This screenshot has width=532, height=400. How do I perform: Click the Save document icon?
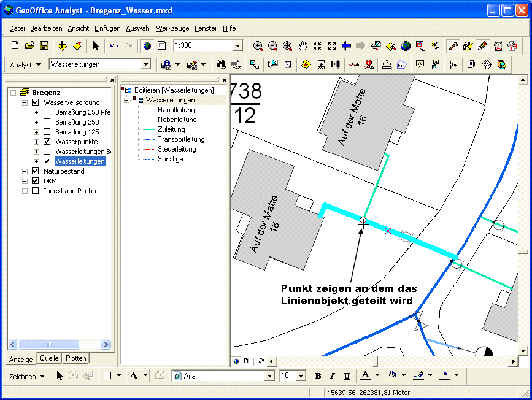click(x=44, y=46)
